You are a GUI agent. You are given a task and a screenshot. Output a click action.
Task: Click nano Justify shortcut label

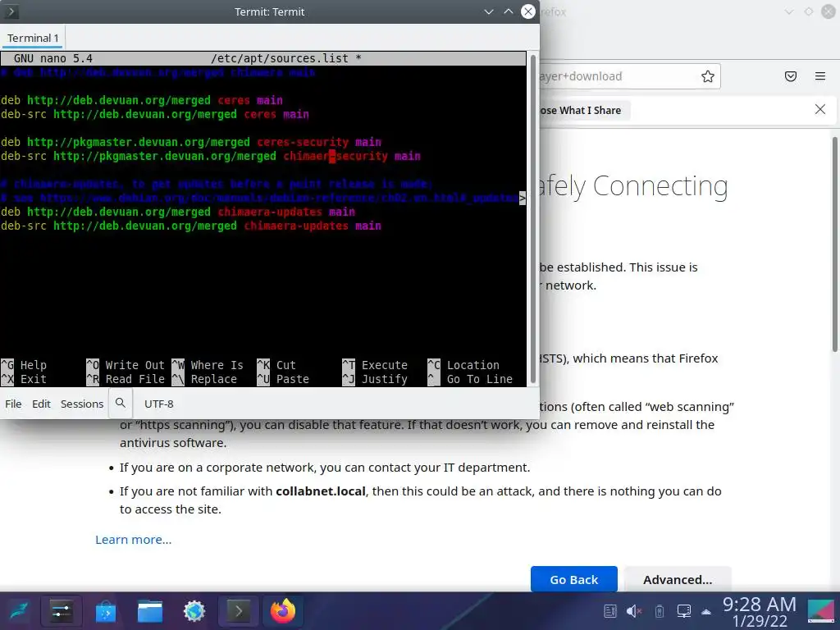click(385, 379)
